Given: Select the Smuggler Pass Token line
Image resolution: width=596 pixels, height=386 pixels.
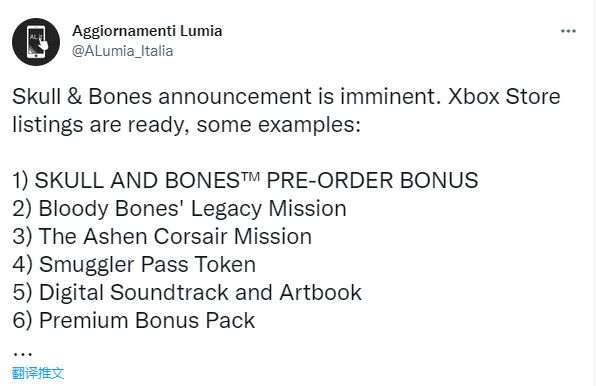Looking at the screenshot, I should [134, 264].
